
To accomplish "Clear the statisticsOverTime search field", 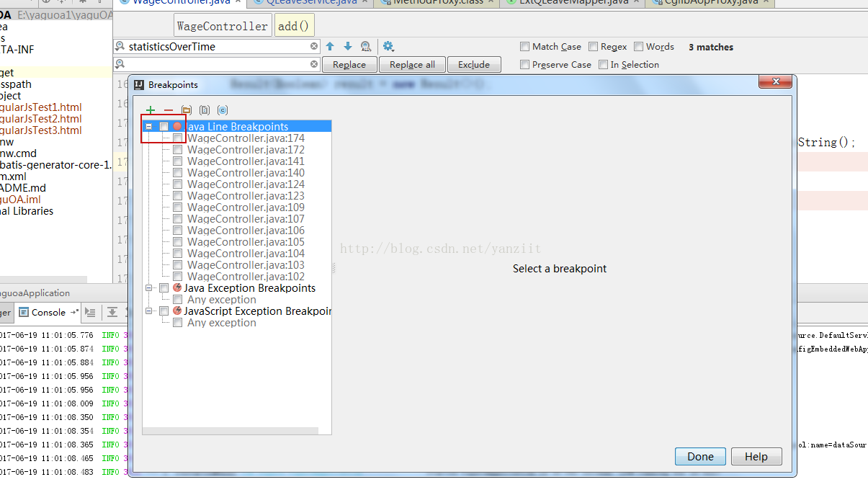I will [314, 46].
